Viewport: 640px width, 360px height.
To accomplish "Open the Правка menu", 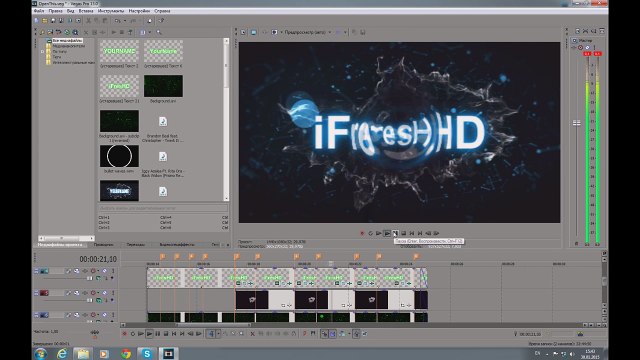I will tap(56, 11).
